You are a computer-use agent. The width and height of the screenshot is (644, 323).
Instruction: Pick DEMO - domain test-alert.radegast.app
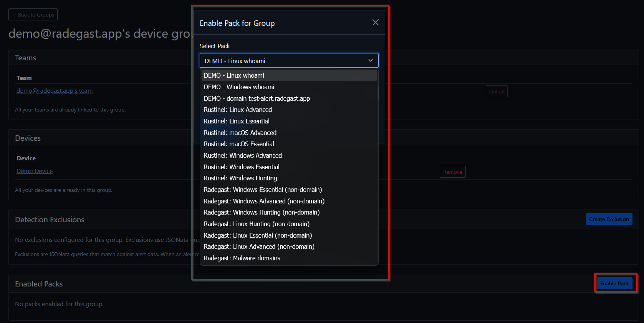pyautogui.click(x=289, y=98)
